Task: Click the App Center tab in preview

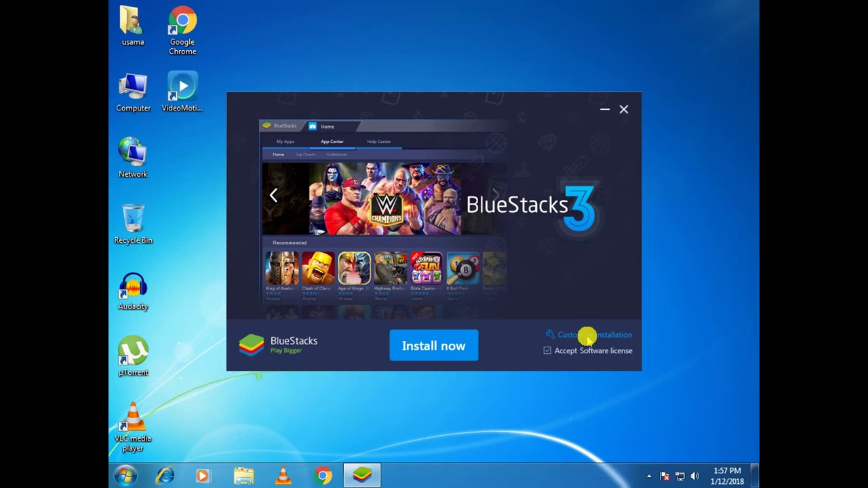Action: click(x=332, y=142)
